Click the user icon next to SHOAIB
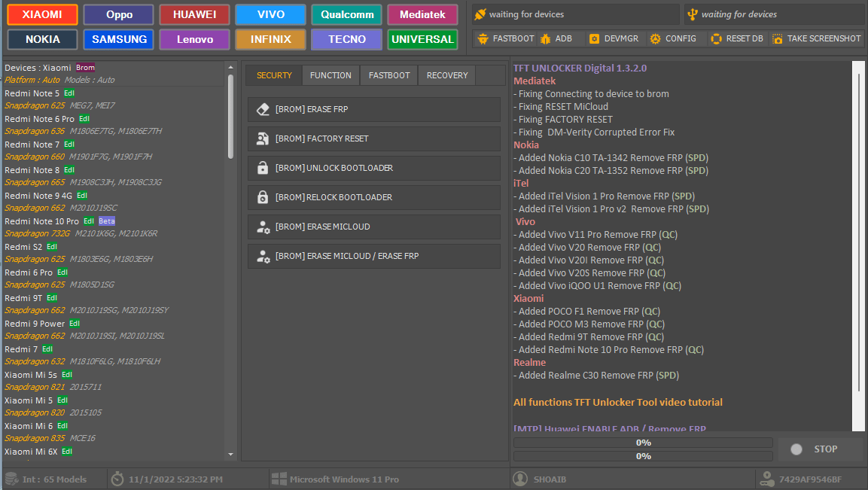Image resolution: width=868 pixels, height=490 pixels. [x=519, y=479]
